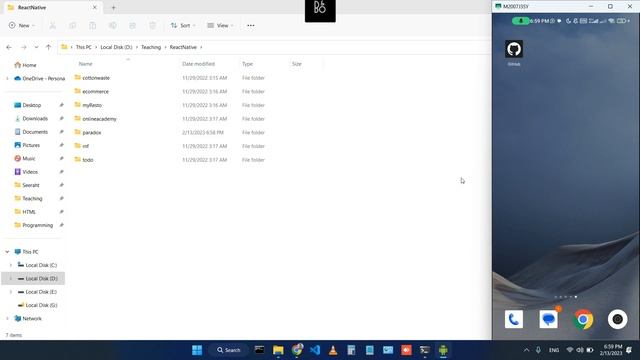
Task: Open Windows Start menu
Action: 197,350
